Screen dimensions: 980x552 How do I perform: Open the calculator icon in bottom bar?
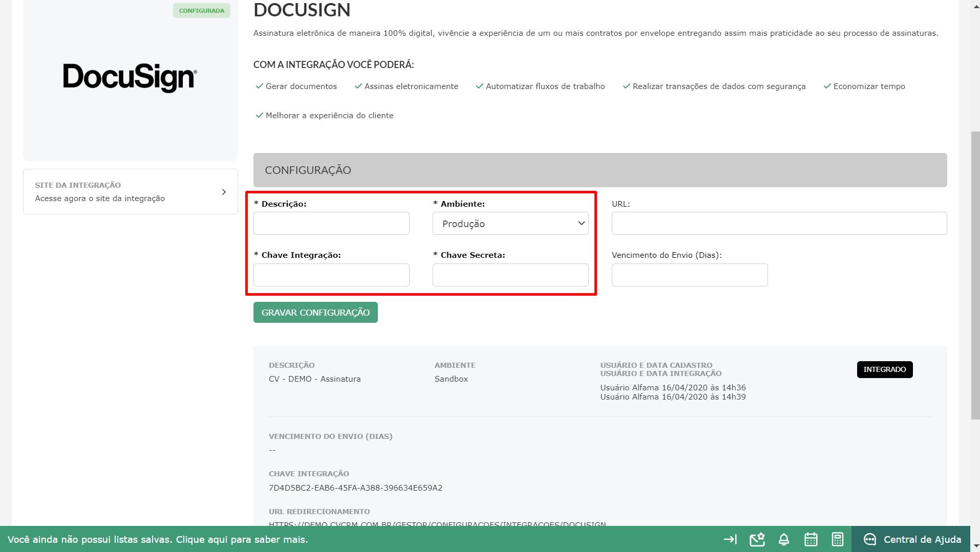838,539
